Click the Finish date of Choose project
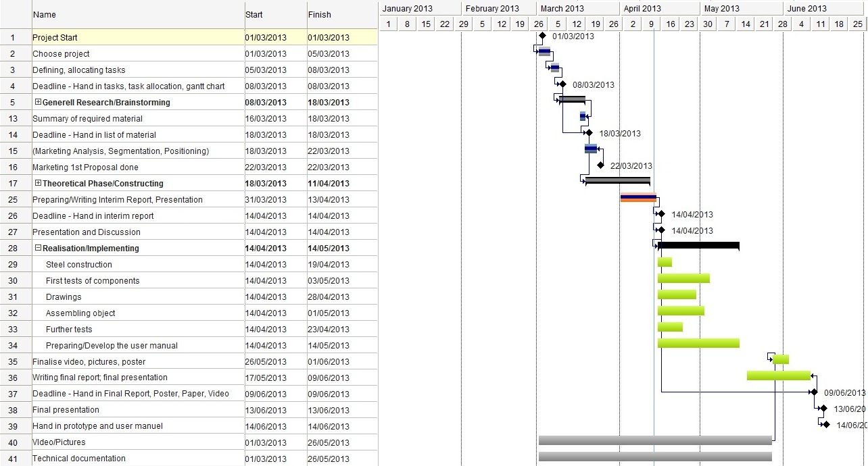The height and width of the screenshot is (466, 868). point(329,54)
